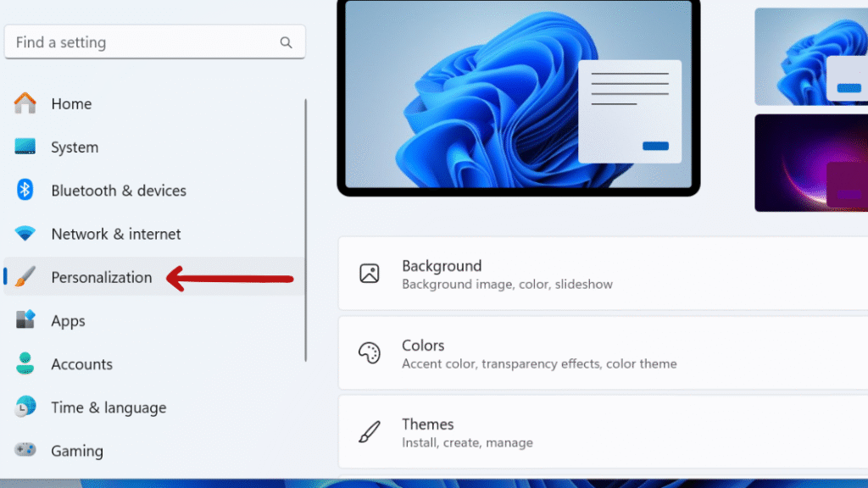Go to Time & language settings

[x=154, y=408]
